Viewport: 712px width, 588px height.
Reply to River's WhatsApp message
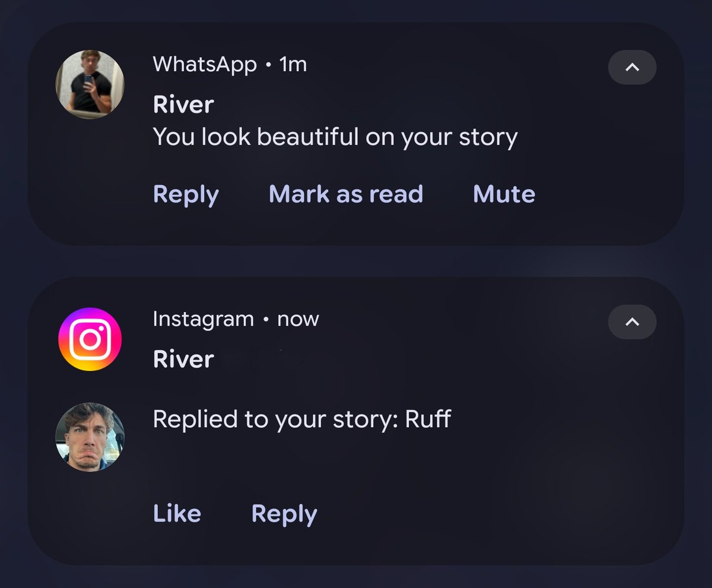click(186, 195)
